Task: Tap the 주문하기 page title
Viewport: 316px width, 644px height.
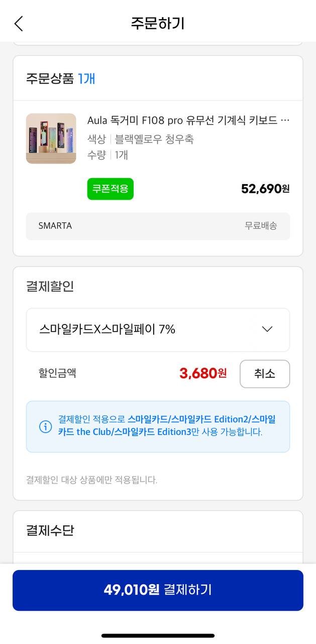Action: click(x=158, y=24)
